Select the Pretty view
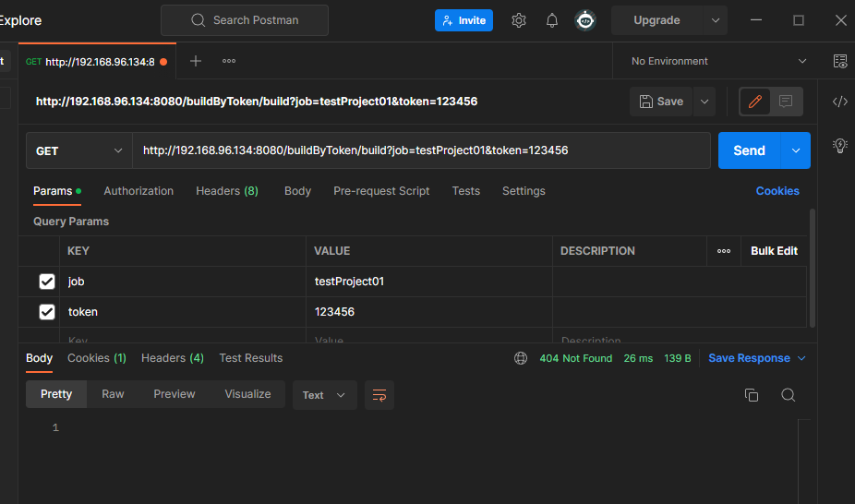 (x=56, y=394)
